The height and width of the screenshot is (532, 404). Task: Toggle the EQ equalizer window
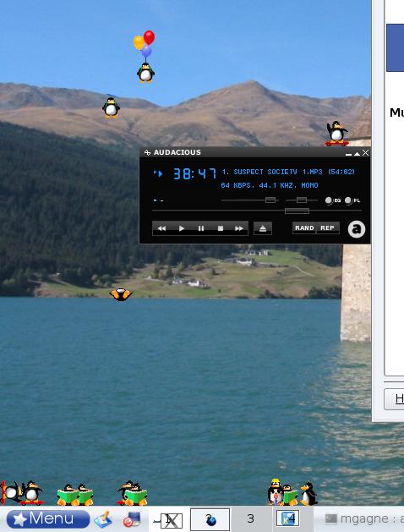click(x=332, y=200)
